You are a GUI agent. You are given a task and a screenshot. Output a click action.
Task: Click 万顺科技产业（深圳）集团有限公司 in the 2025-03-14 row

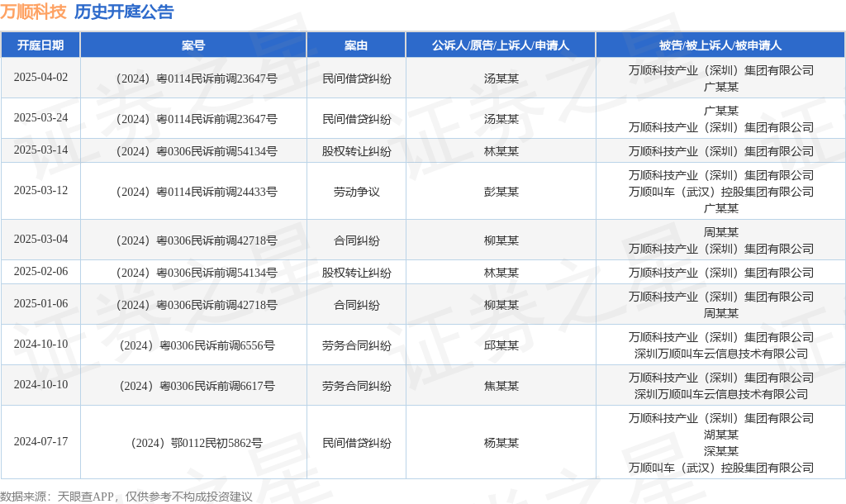(x=720, y=152)
